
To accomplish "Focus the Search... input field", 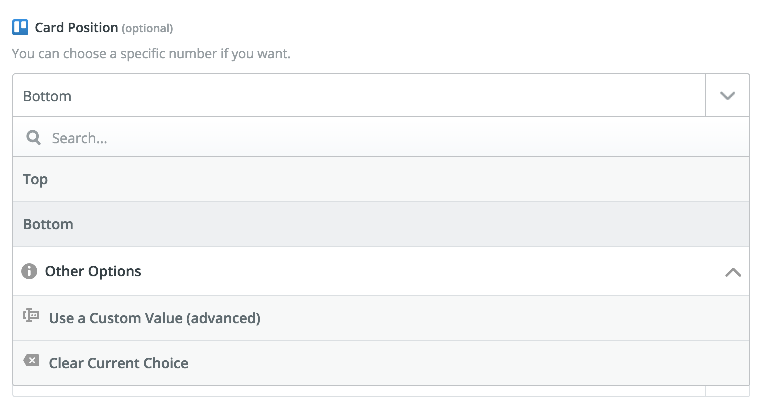I will point(381,138).
